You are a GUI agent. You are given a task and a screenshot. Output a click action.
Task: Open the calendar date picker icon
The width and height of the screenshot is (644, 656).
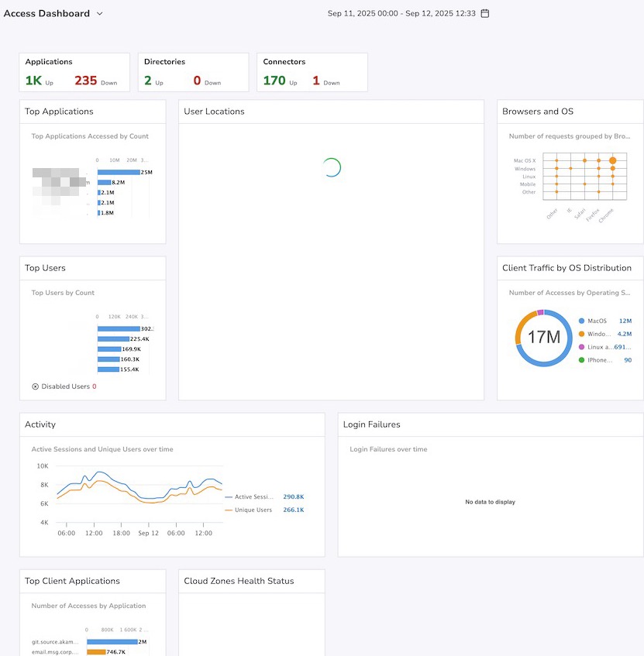click(485, 14)
